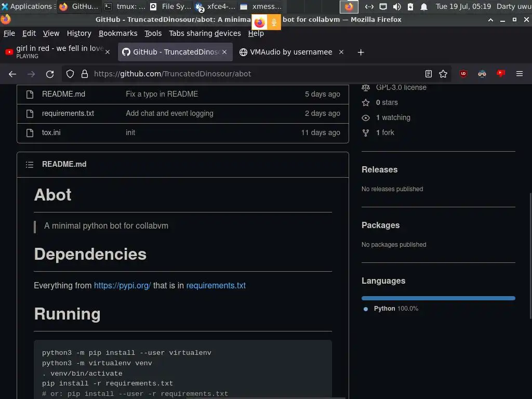Open the Tabs sharing devices menu
This screenshot has height=399, width=532.
tap(205, 33)
